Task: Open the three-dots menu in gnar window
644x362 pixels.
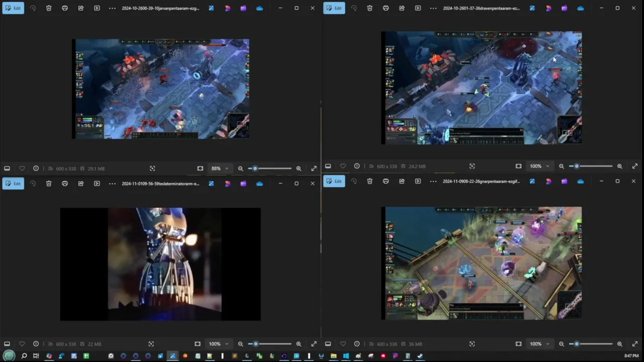Action: tap(433, 181)
